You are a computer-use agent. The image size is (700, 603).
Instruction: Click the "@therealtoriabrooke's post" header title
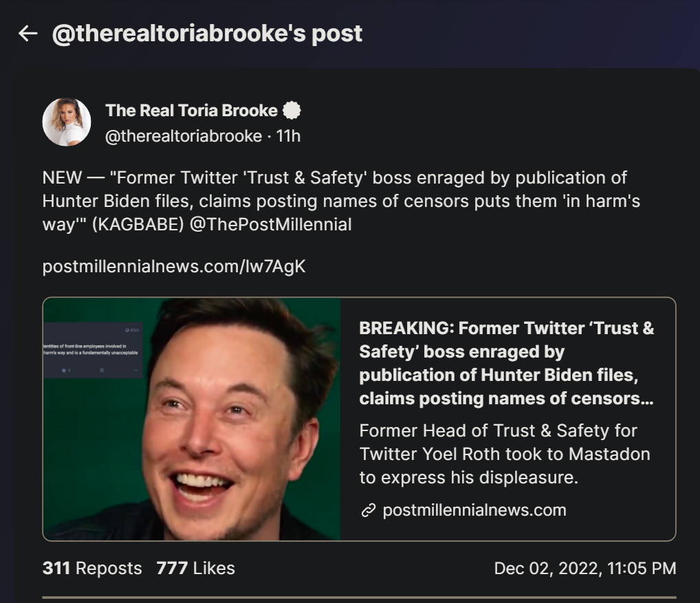point(207,33)
